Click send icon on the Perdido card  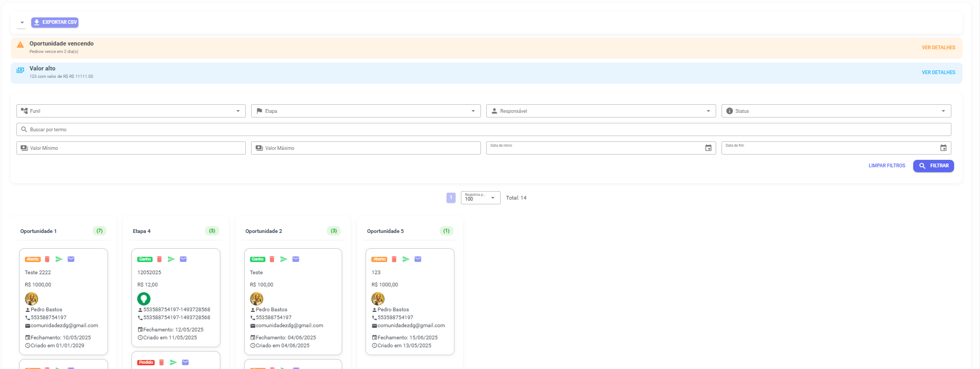pyautogui.click(x=173, y=363)
